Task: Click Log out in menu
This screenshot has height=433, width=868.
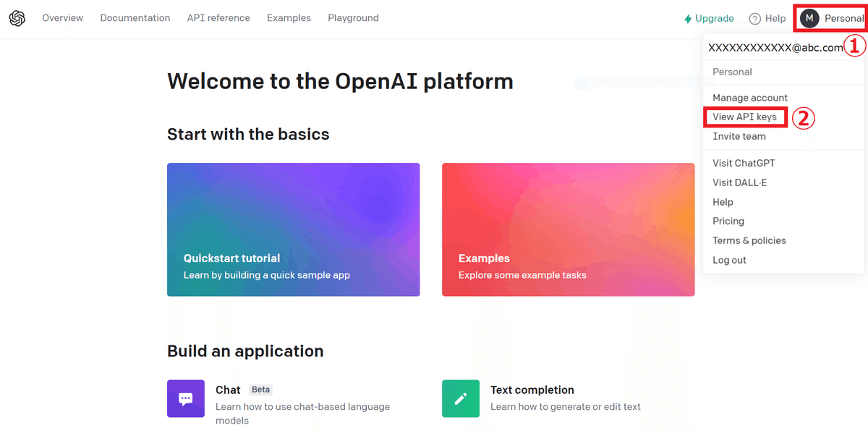Action: point(729,260)
